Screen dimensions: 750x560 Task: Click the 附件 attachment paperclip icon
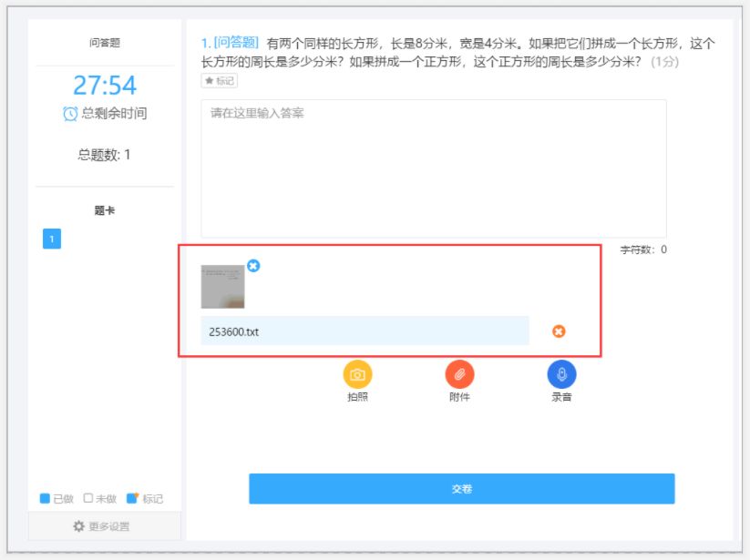[x=459, y=374]
